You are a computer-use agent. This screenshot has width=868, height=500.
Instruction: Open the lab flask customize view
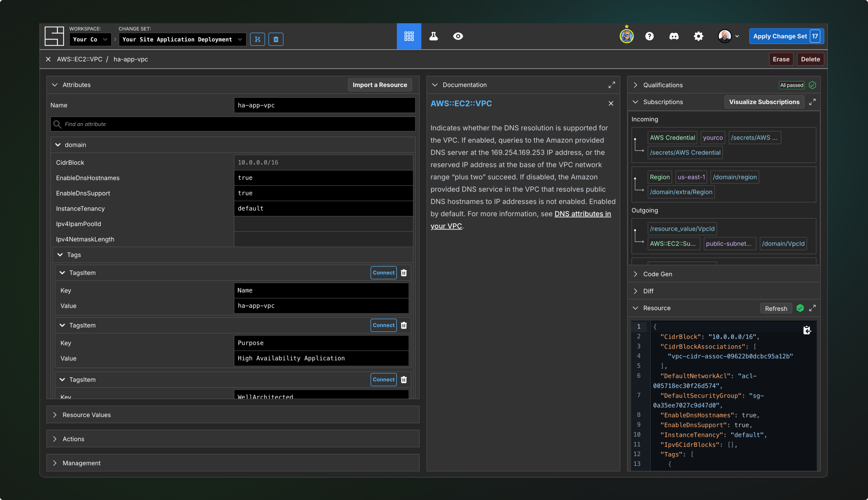pyautogui.click(x=434, y=36)
